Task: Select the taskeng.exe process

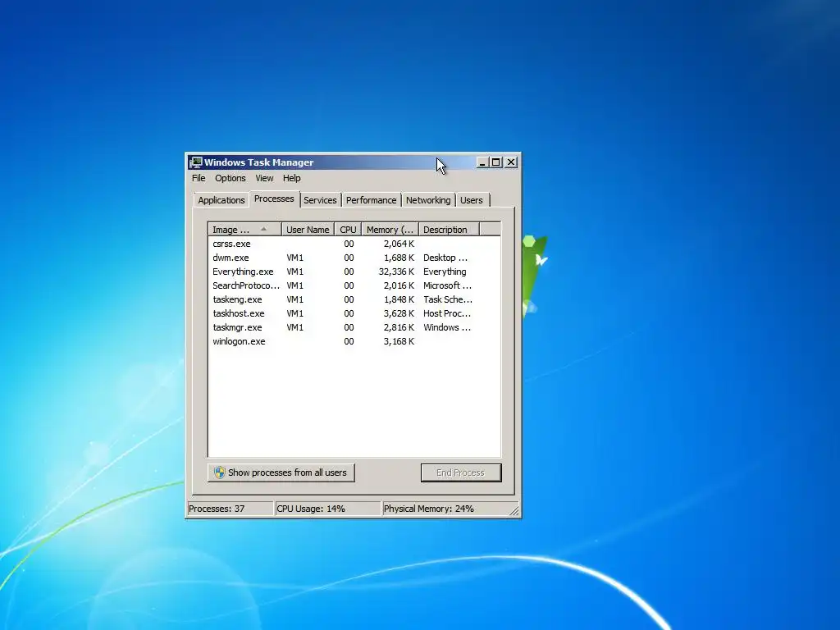Action: (354, 299)
